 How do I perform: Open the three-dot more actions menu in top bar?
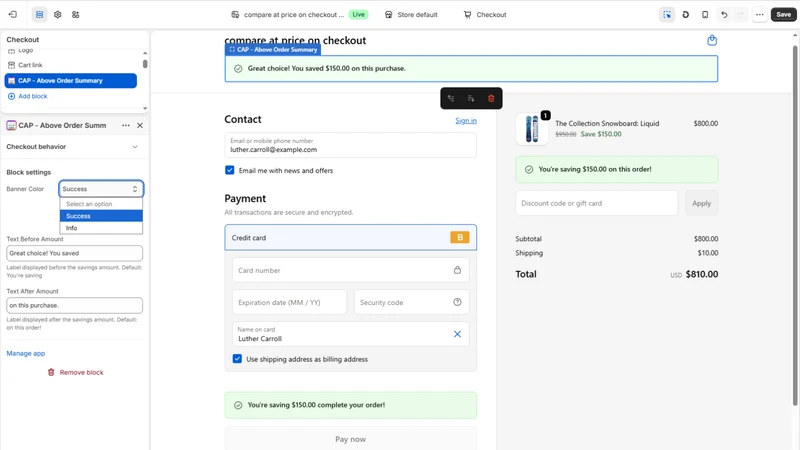[x=760, y=14]
